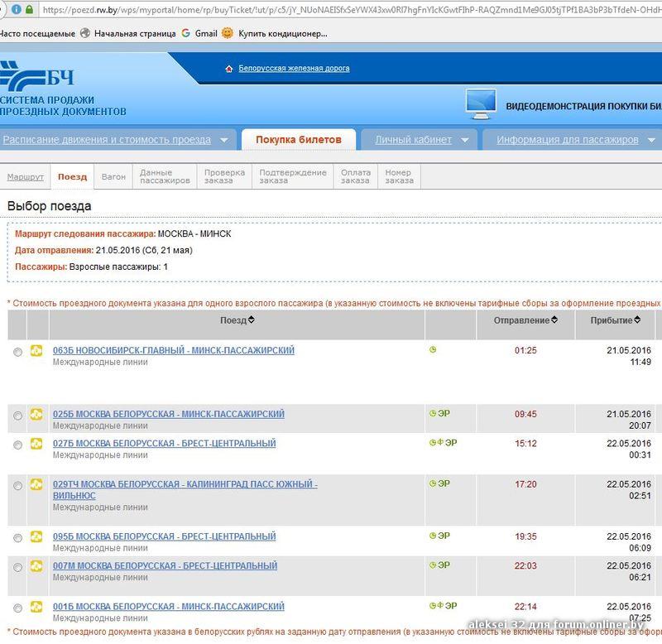
Task: Click yellow train icon for train 063Б
Action: click(36, 352)
